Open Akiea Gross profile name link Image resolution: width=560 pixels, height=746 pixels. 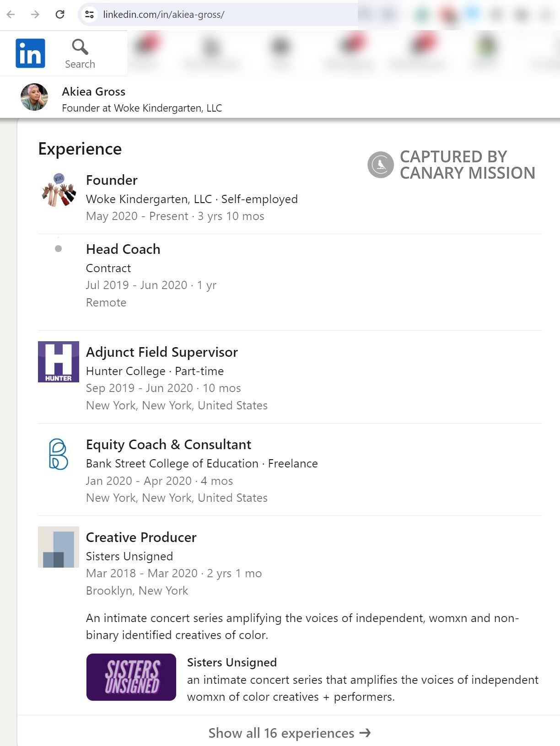pos(94,91)
